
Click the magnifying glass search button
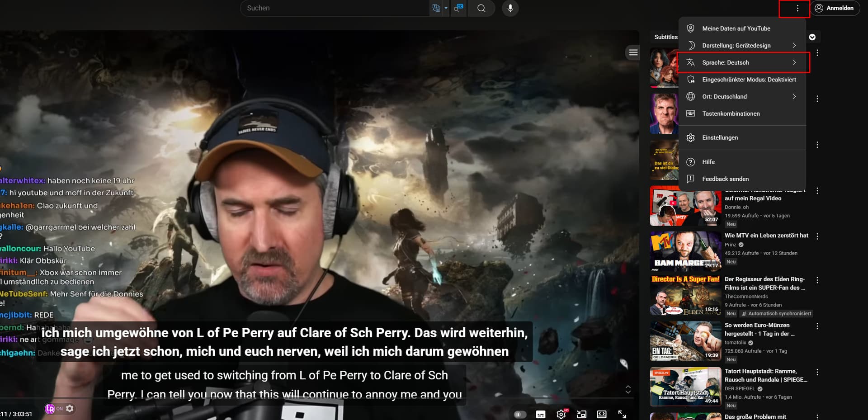tap(481, 8)
